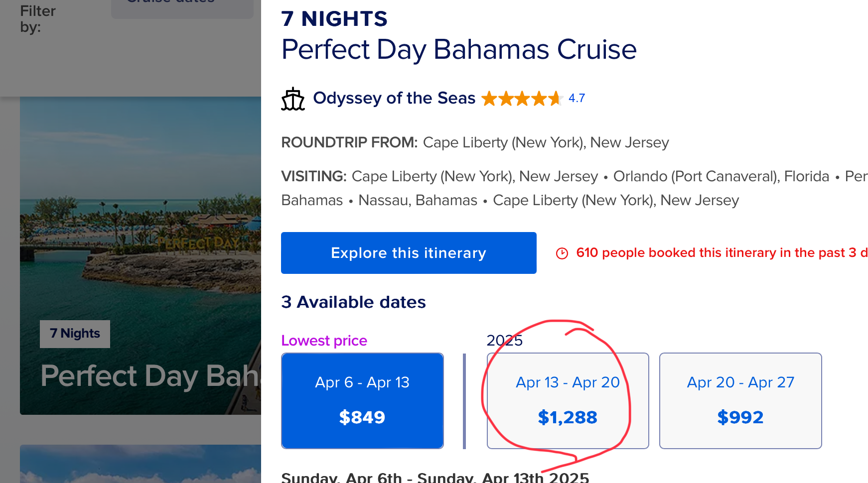This screenshot has width=868, height=483.
Task: Open the Odyssey of the Seas link
Action: click(394, 98)
